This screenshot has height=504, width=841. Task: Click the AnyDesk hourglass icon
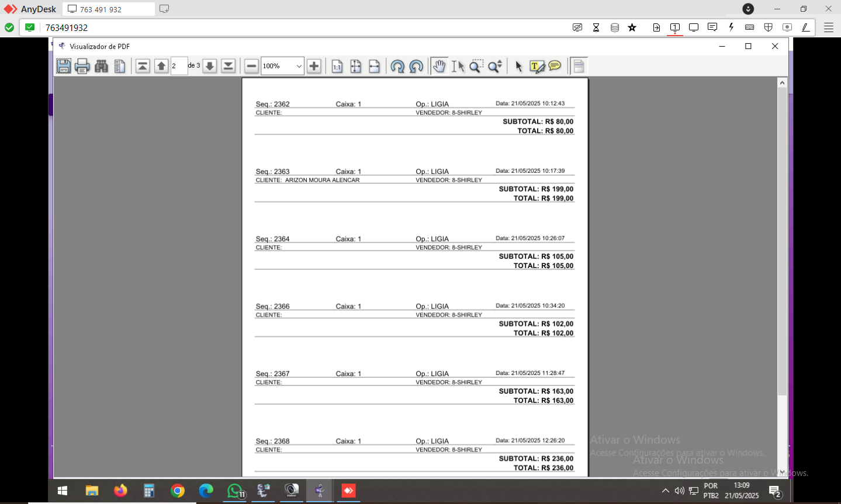point(596,27)
